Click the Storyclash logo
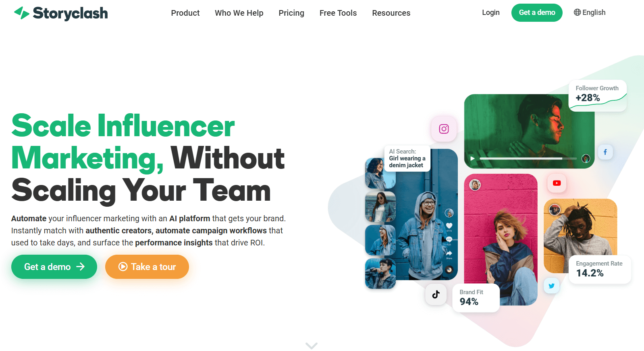 click(61, 13)
